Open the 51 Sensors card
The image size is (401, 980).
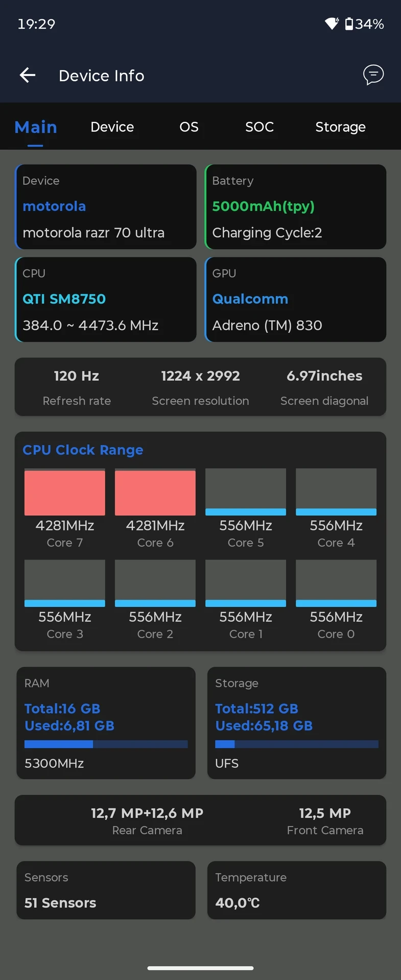pos(106,890)
